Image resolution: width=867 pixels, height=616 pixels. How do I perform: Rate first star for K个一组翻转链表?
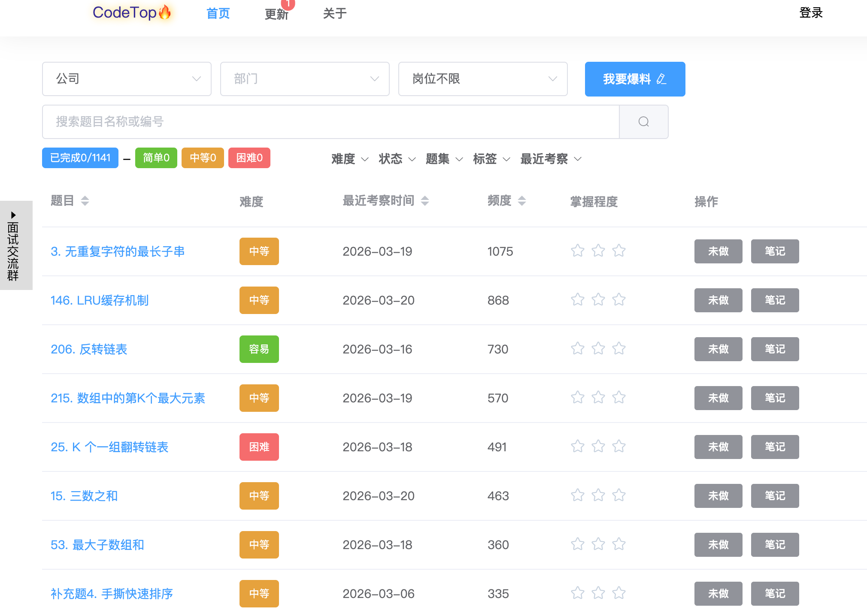click(578, 446)
